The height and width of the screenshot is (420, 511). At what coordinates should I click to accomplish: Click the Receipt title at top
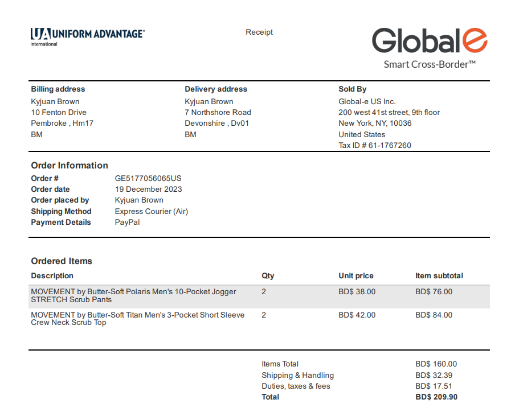[x=259, y=32]
